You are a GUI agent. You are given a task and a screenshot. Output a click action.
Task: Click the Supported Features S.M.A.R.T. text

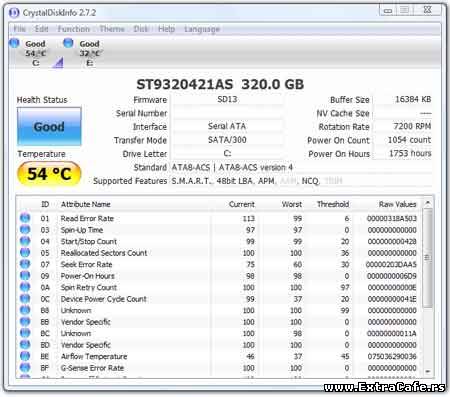[191, 181]
